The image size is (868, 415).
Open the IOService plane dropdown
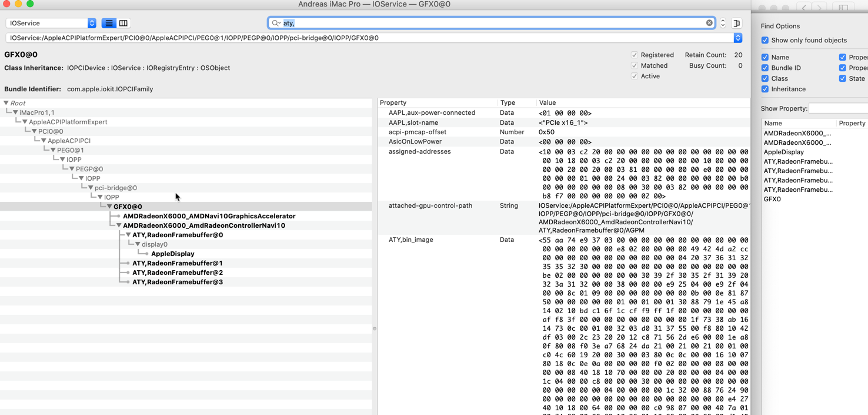click(x=51, y=23)
